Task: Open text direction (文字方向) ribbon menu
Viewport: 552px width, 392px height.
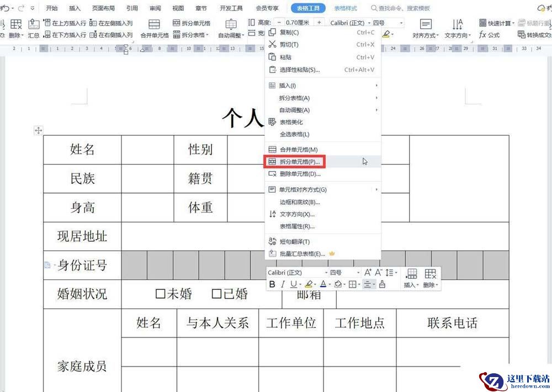Action: (457, 29)
